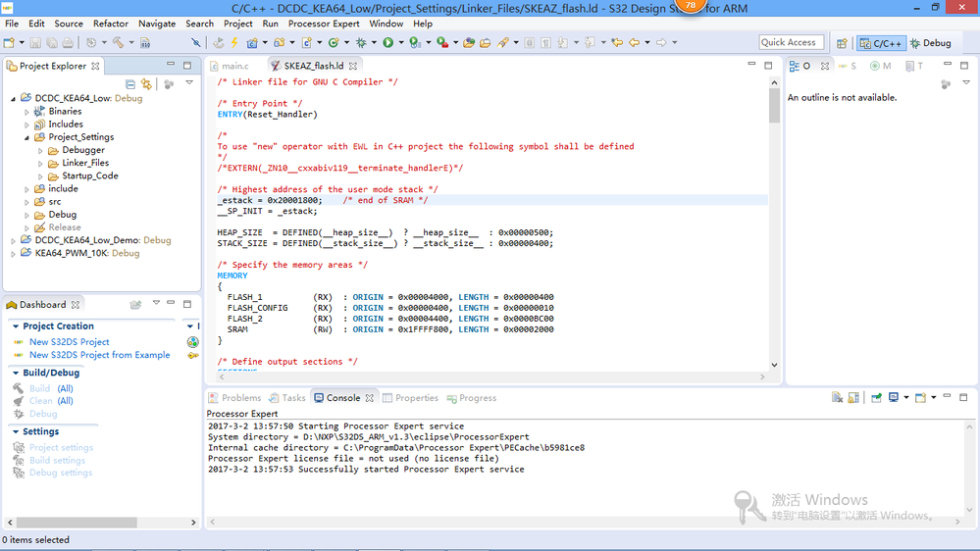The width and height of the screenshot is (980, 551).
Task: Collapse the Project Creation section
Action: 16,326
